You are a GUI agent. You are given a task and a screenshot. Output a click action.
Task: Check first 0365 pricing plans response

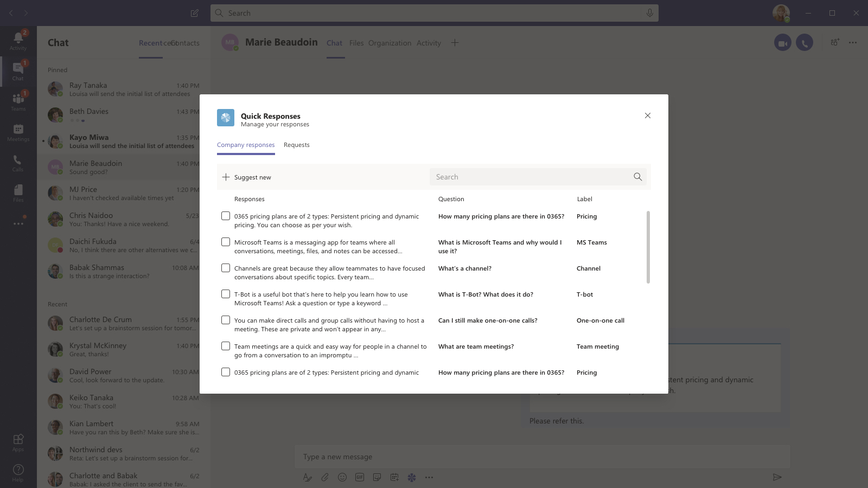point(226,216)
